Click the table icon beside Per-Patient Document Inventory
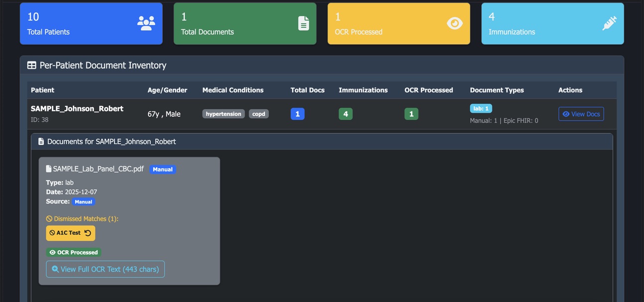 (x=32, y=65)
